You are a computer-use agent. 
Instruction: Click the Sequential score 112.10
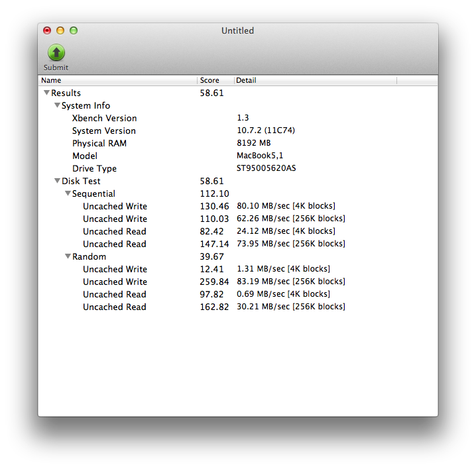(x=214, y=193)
